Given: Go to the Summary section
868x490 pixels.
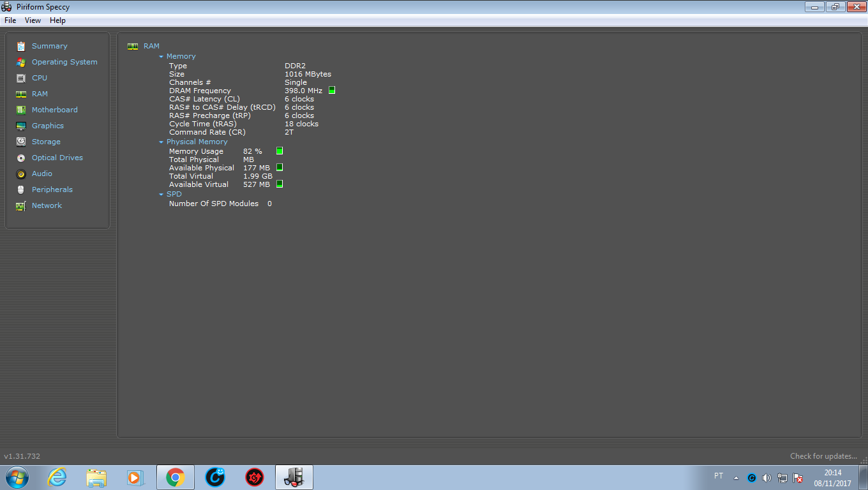Looking at the screenshot, I should pos(49,46).
